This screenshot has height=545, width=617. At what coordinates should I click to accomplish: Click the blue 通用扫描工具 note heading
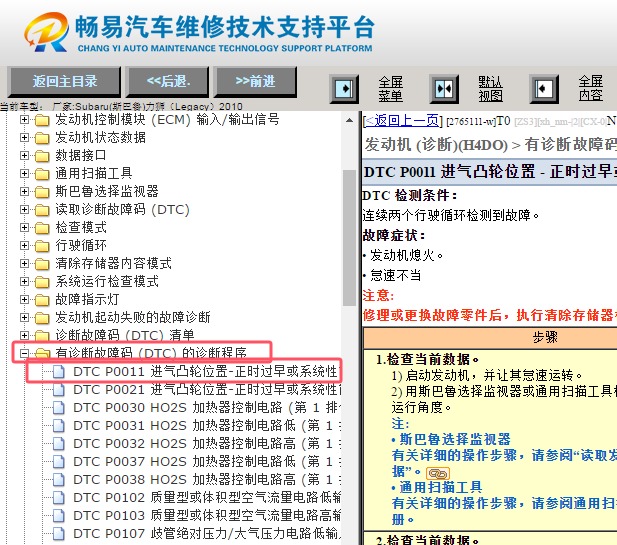tap(441, 487)
